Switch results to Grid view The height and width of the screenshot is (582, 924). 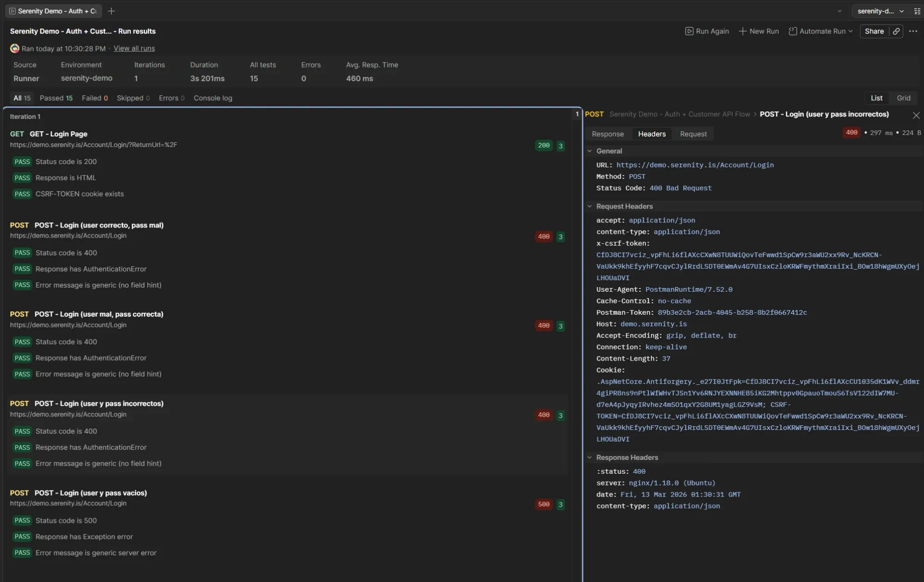(x=904, y=98)
